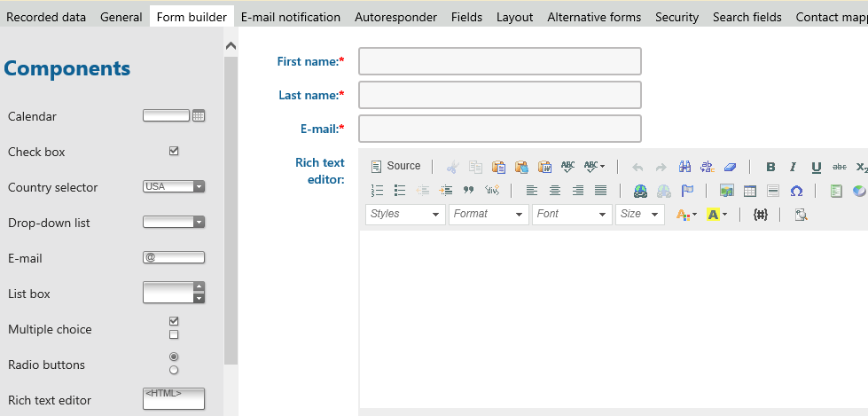Open the Alternative forms tab

pyautogui.click(x=594, y=17)
